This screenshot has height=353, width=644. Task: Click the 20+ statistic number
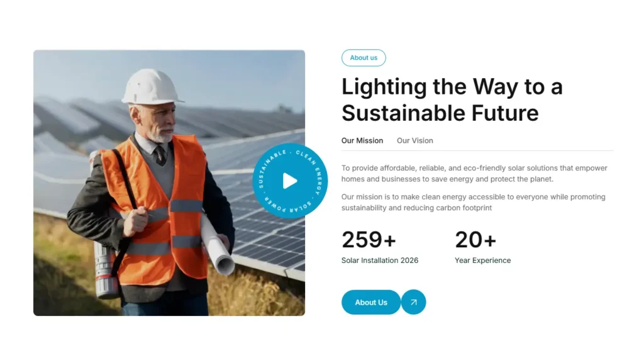(x=475, y=240)
